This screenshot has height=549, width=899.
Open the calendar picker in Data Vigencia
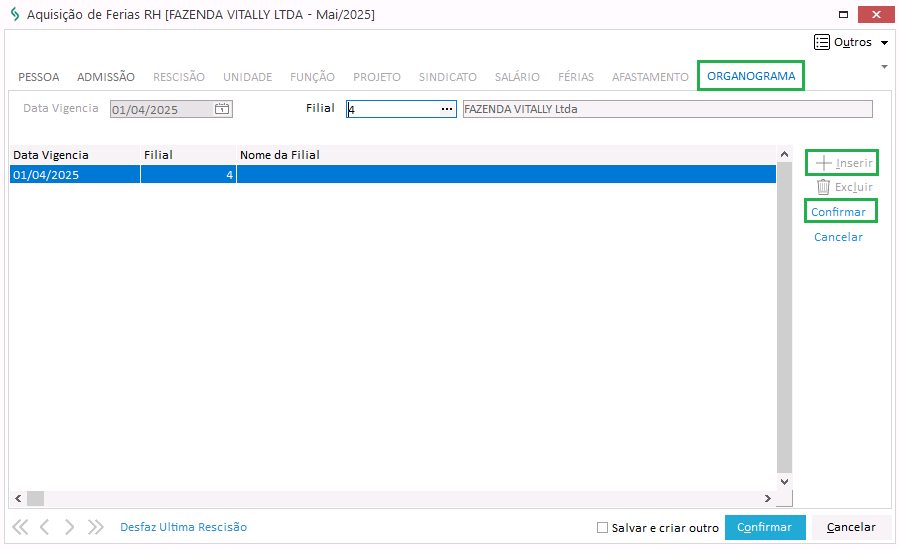coord(222,109)
